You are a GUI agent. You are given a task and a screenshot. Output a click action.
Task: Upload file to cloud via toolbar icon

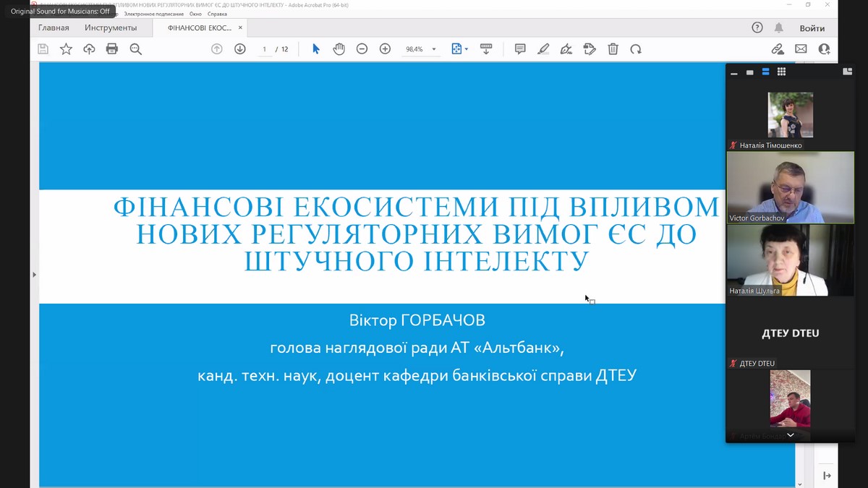click(89, 49)
